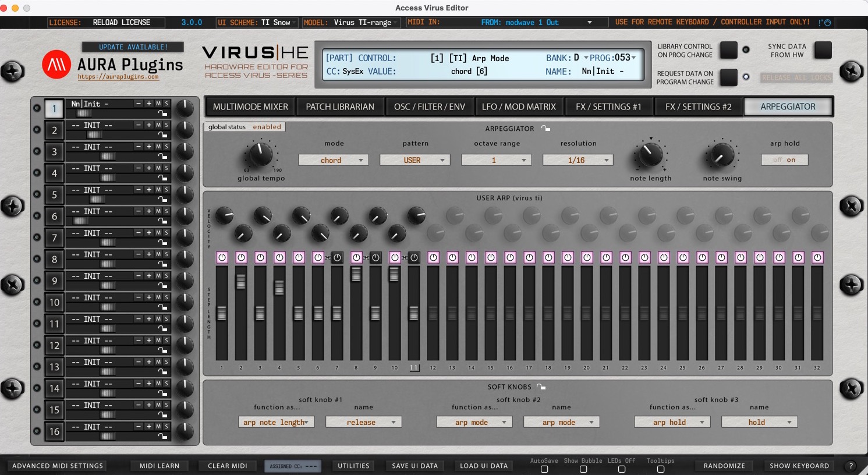Image resolution: width=868 pixels, height=475 pixels.
Task: Toggle power button for arp step 1
Action: tap(222, 257)
